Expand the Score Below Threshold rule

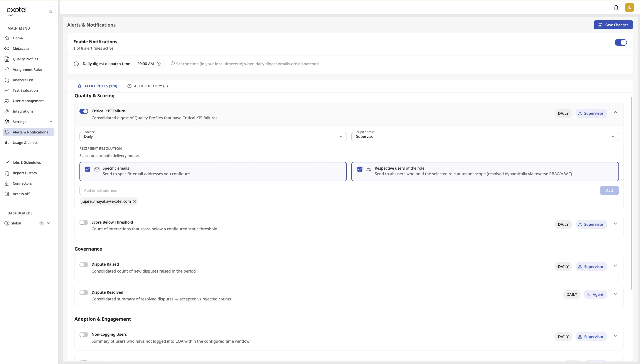(x=615, y=224)
